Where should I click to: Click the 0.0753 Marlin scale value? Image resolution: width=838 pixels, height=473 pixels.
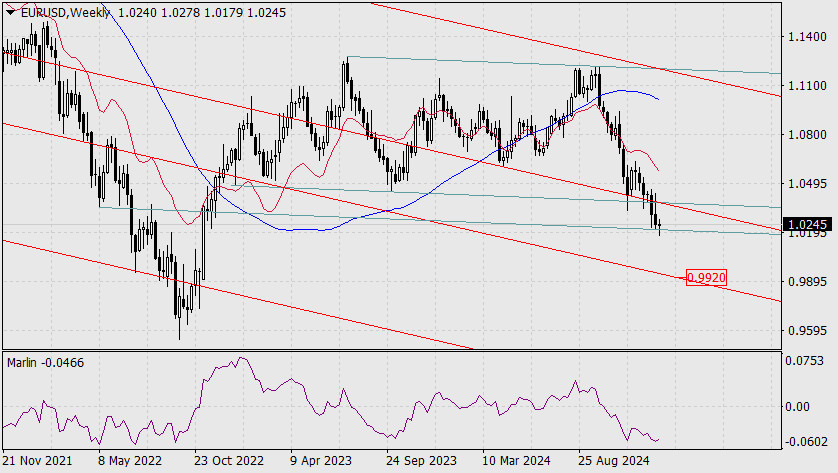(x=804, y=361)
